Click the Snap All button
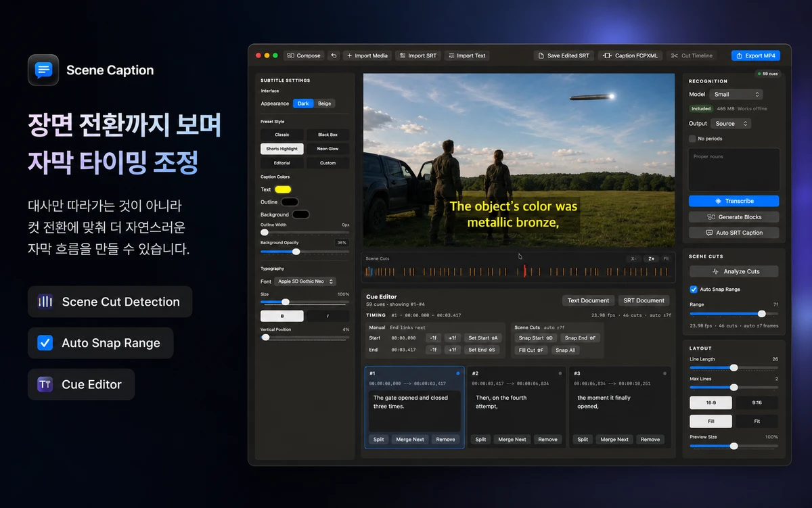812x508 pixels. tap(565, 350)
